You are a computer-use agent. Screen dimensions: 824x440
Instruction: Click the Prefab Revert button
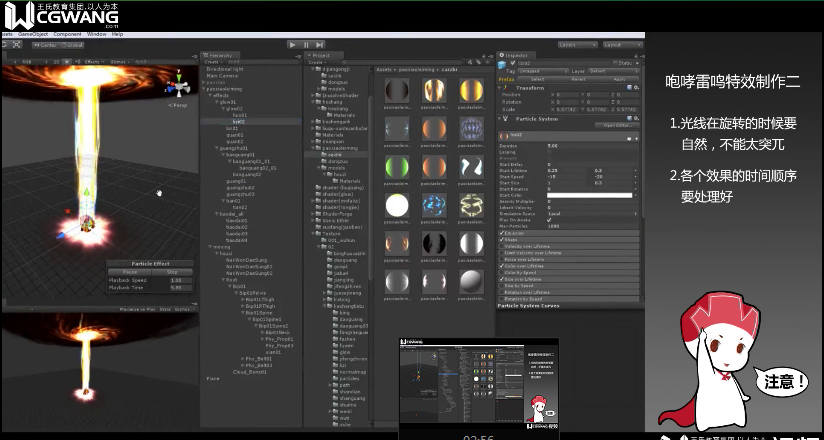point(579,79)
